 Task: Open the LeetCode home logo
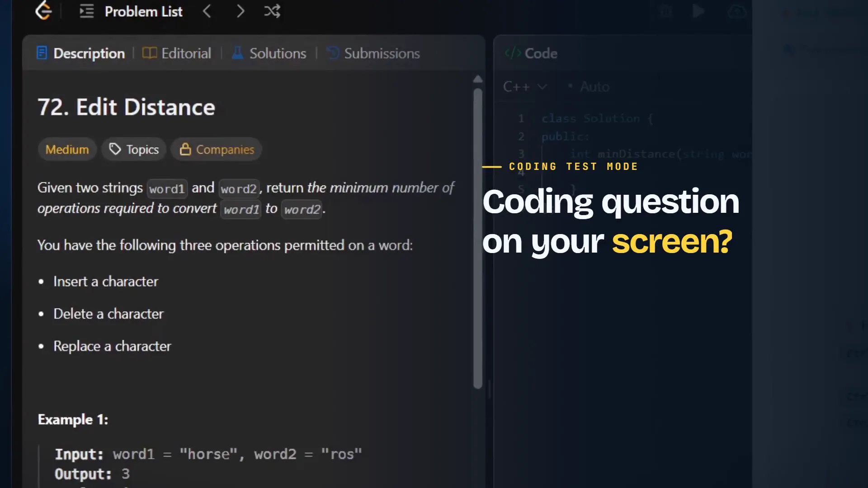coord(43,10)
